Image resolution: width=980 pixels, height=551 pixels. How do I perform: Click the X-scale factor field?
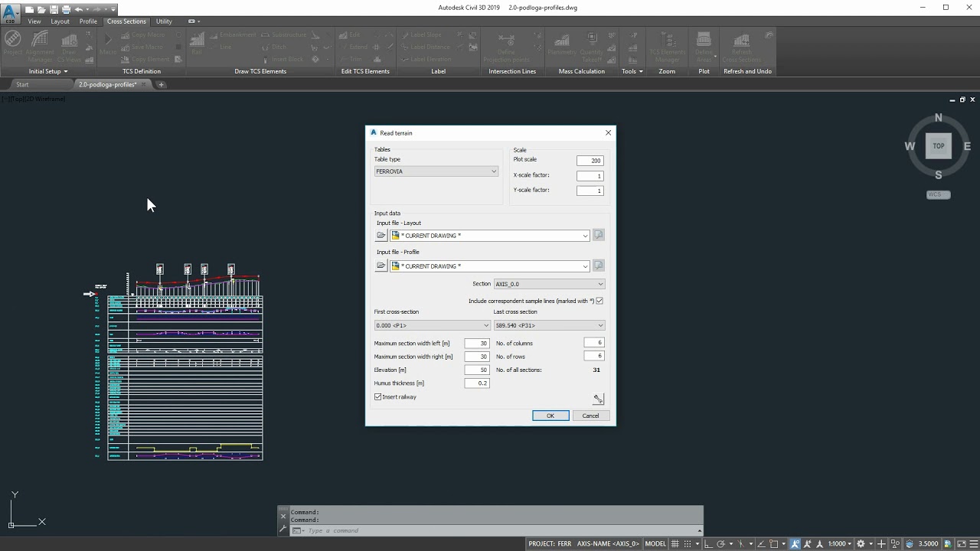[590, 175]
